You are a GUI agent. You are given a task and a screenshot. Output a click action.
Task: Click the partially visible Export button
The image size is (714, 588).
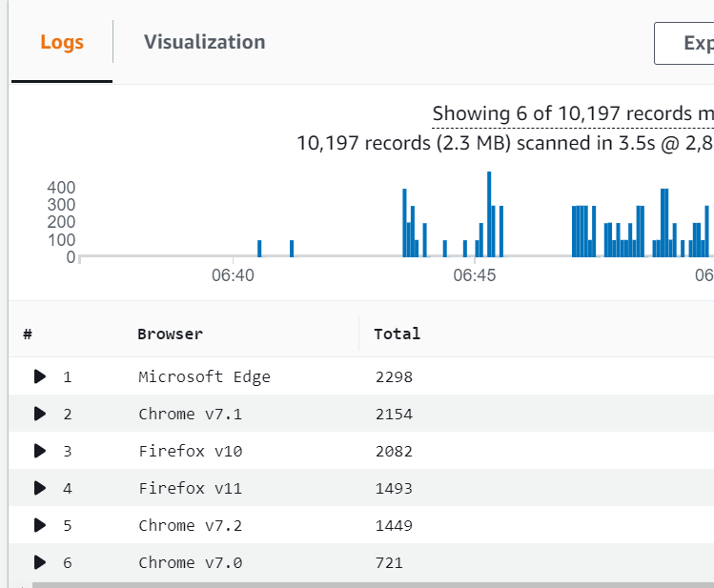coord(683,43)
